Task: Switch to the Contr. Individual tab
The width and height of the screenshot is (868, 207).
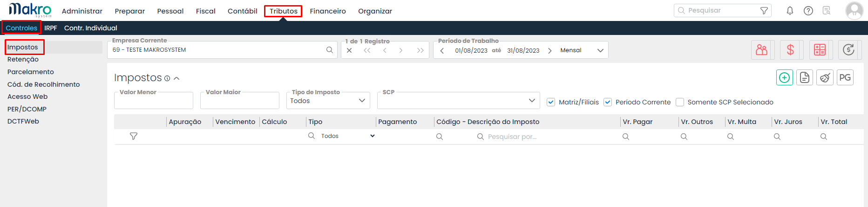Action: point(91,28)
